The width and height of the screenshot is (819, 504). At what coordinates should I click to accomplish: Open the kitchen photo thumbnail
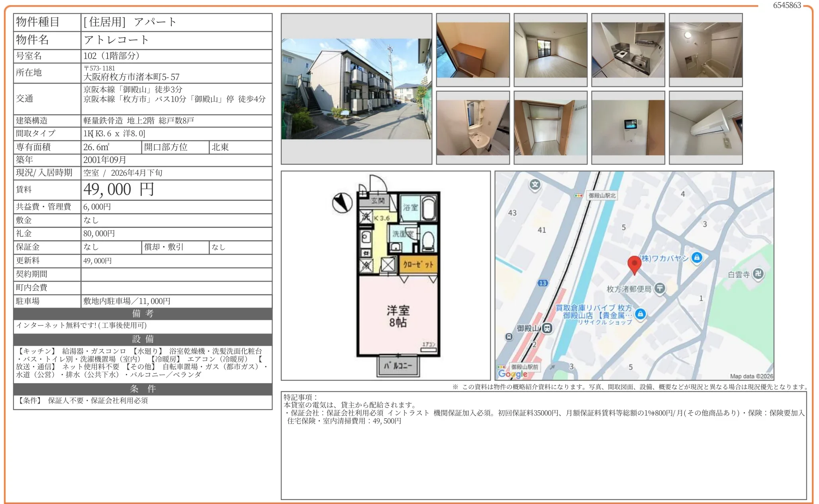click(628, 50)
